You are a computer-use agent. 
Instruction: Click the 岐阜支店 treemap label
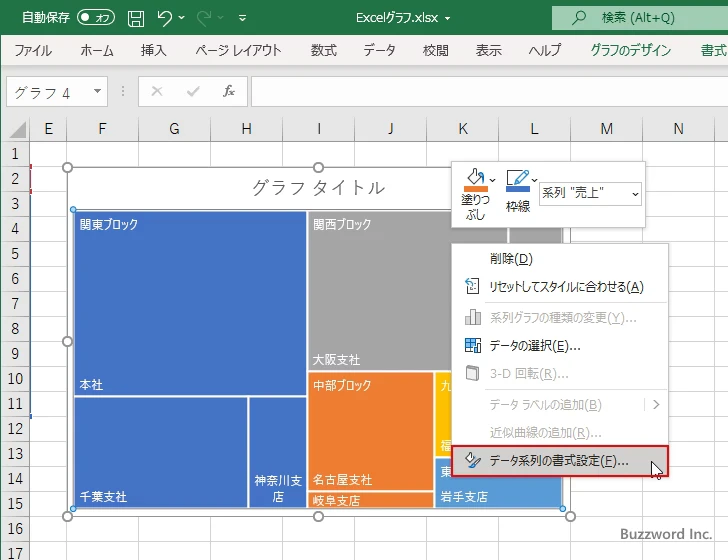[x=336, y=501]
